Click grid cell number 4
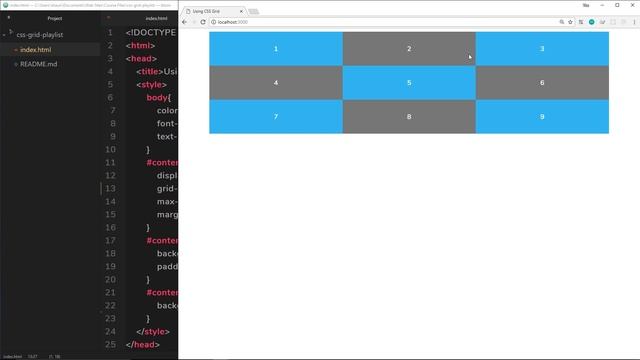The image size is (640, 360). [x=276, y=82]
